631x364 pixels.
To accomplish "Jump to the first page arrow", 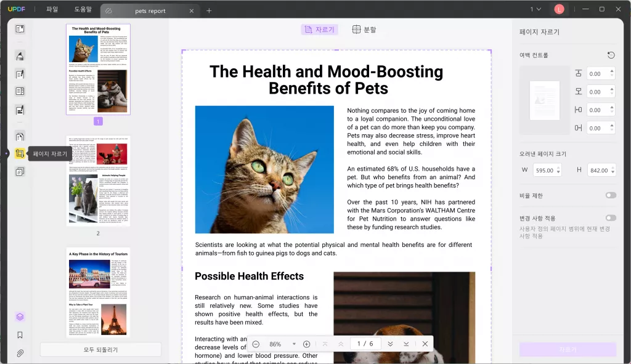I will (325, 344).
